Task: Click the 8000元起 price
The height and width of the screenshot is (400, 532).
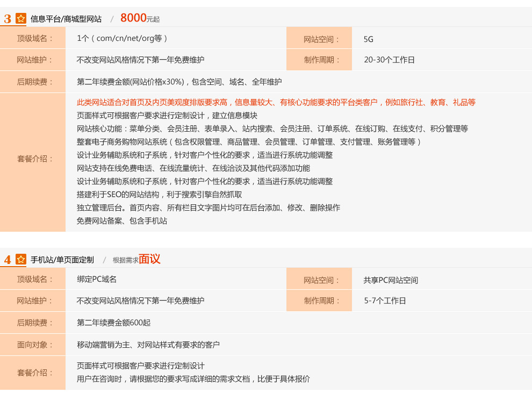Action: click(140, 18)
